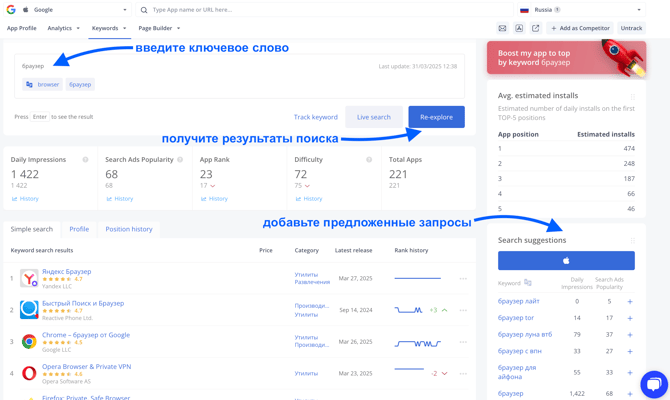Click Yandex Browser app icon
This screenshot has height=400, width=670.
coord(29,278)
